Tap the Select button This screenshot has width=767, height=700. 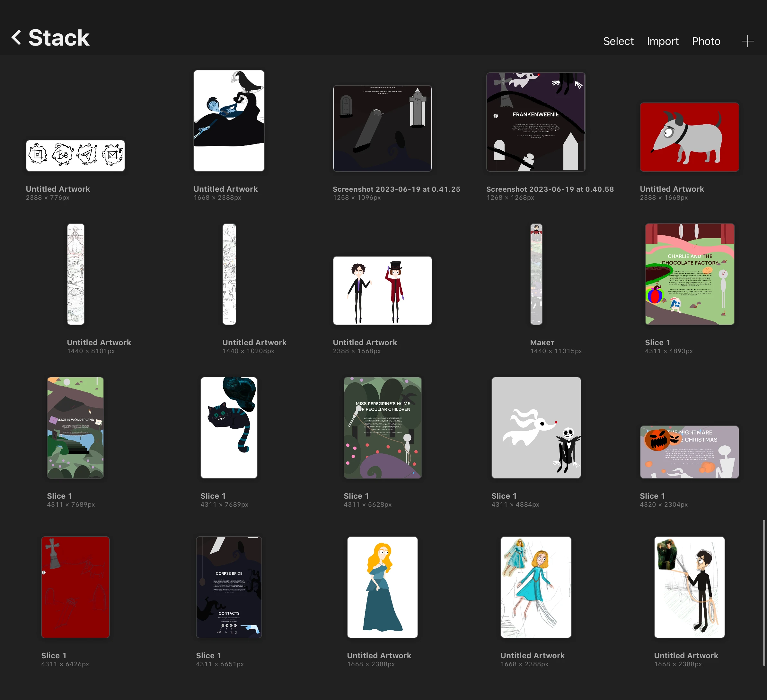click(x=618, y=41)
